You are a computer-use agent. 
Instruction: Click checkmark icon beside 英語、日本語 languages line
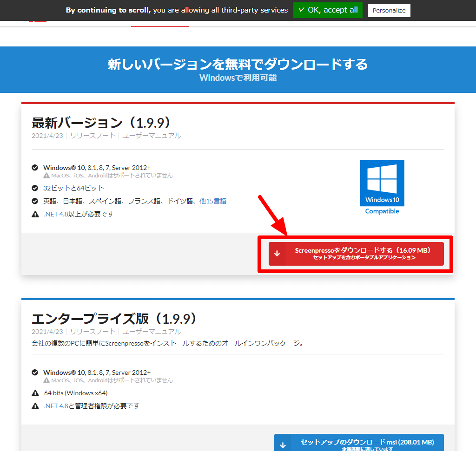pos(35,201)
